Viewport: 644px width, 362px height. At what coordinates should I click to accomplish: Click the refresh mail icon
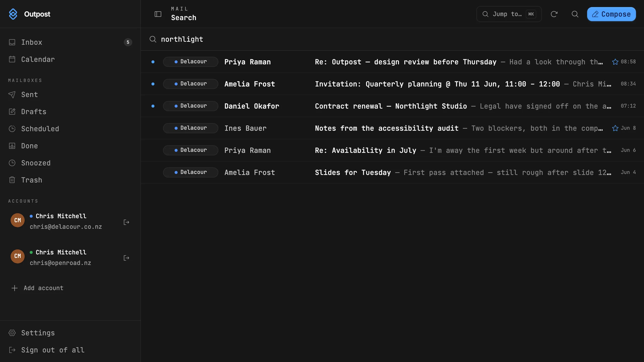tap(554, 14)
